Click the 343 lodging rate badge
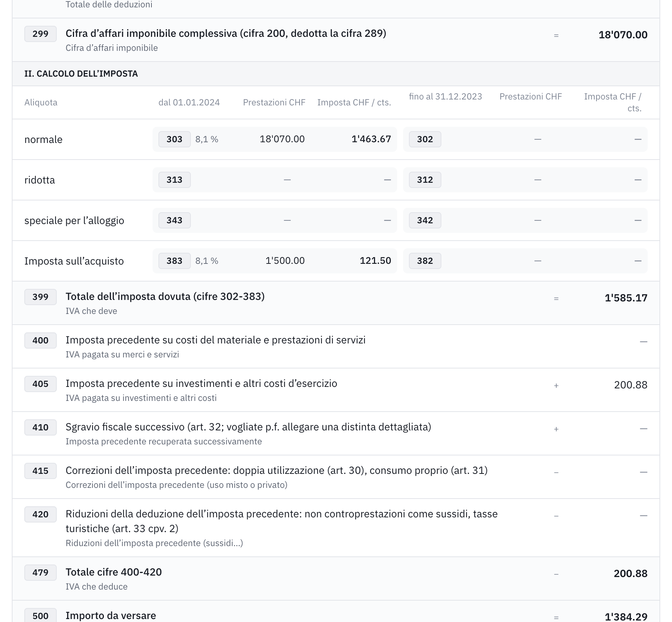This screenshot has height=622, width=672. [175, 220]
